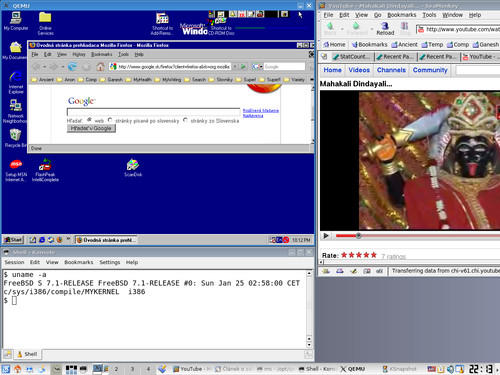
Task: Open the Recycle Bin desktop icon
Action: coord(15,138)
